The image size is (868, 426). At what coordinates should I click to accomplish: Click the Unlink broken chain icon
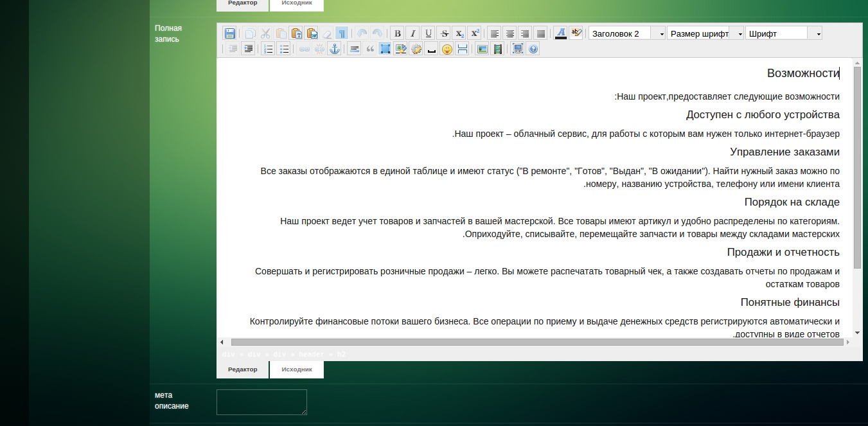[319, 49]
